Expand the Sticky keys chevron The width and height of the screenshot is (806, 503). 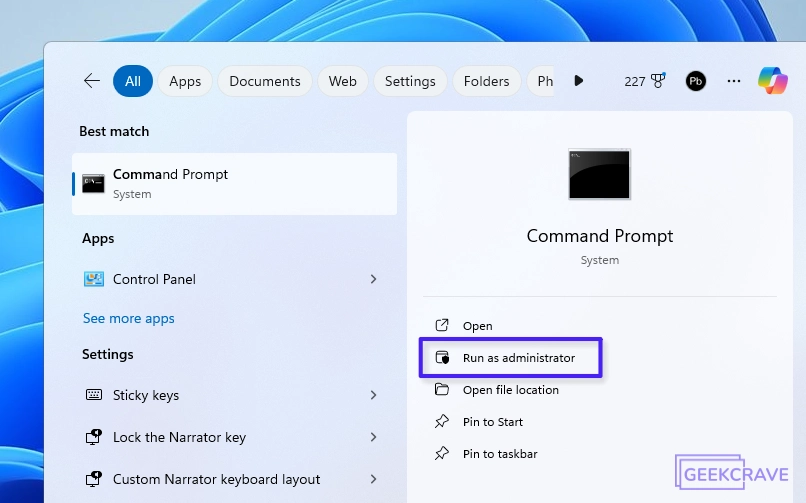click(374, 395)
